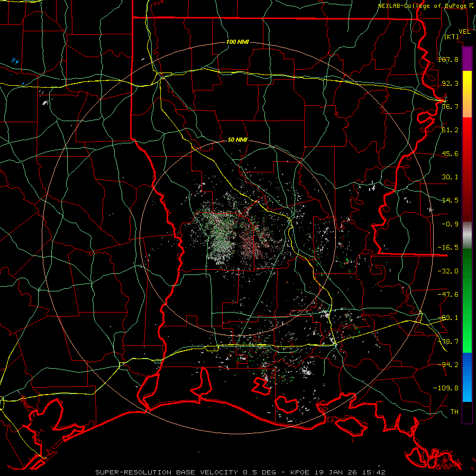
Task: Click the "KPOE 19 JAN 26 15:42" timestamp
Action: [338, 472]
